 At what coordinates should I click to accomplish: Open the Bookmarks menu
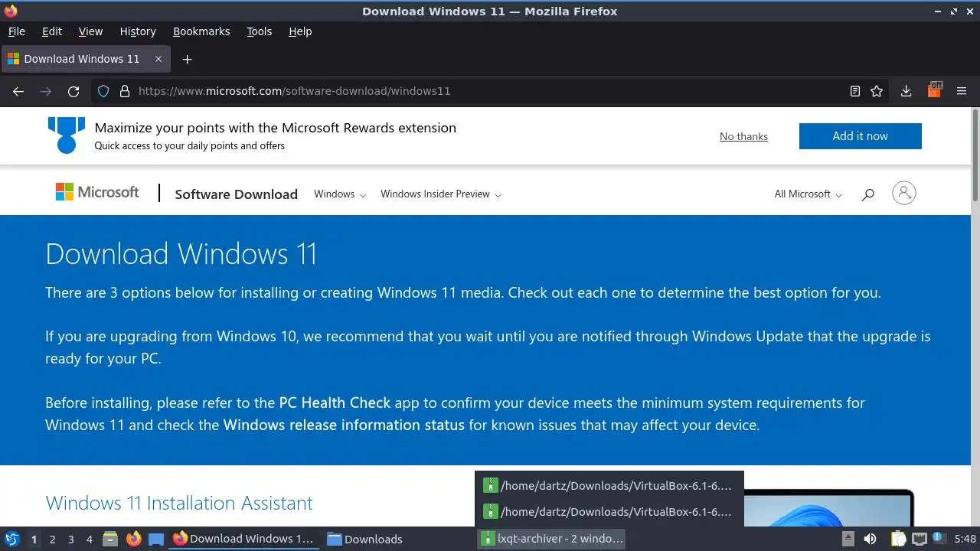click(201, 31)
